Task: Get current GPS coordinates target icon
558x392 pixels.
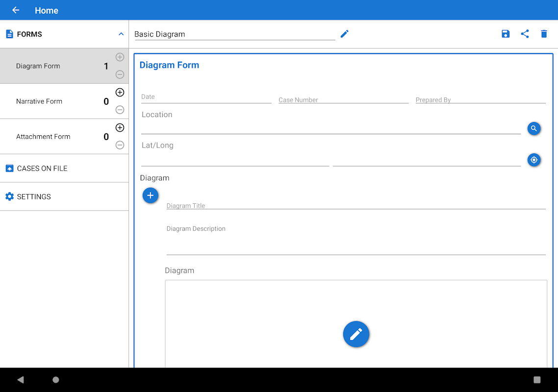Action: (534, 160)
